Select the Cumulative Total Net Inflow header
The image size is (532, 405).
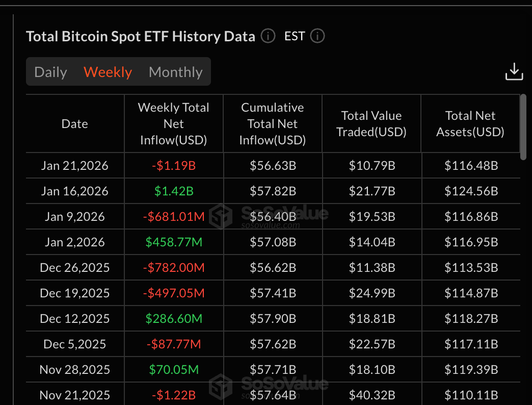(x=272, y=123)
